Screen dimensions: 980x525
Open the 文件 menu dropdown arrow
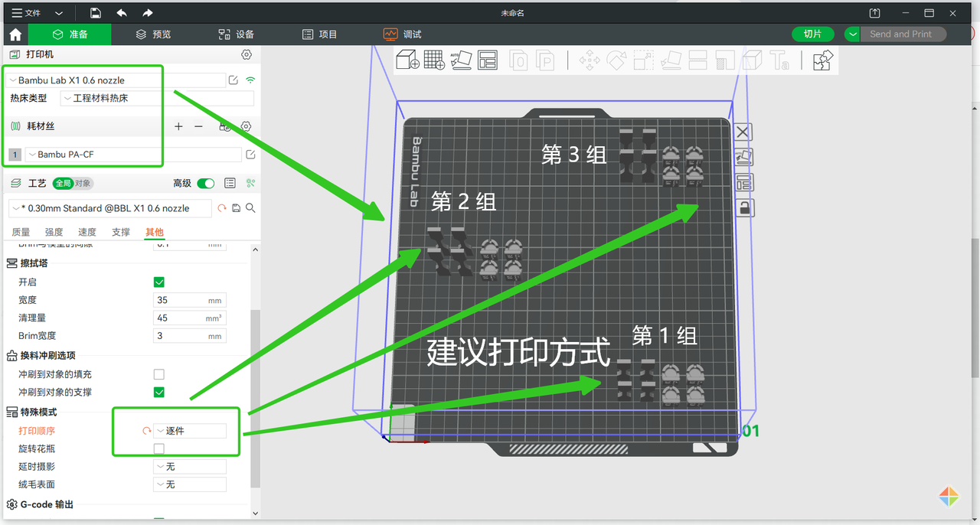59,13
